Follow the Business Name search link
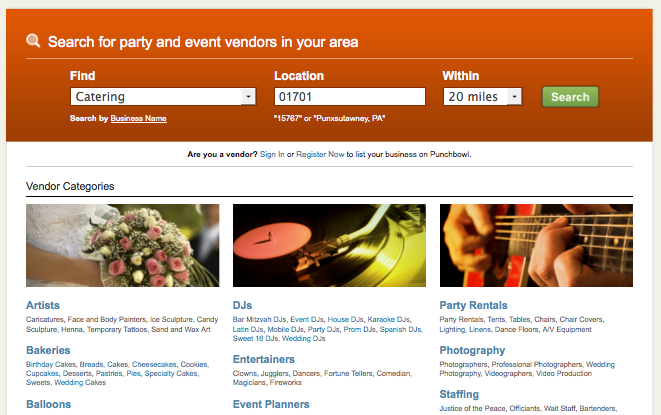The height and width of the screenshot is (415, 661). tap(138, 119)
